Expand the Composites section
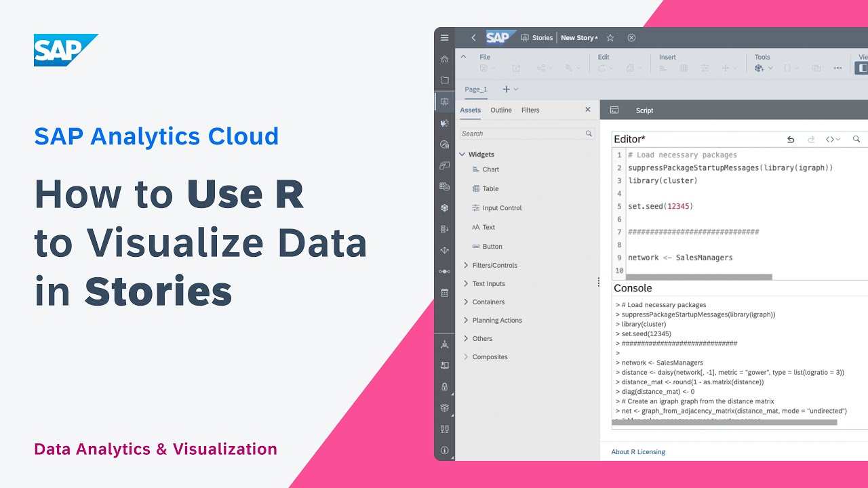Image resolution: width=868 pixels, height=488 pixels. pyautogui.click(x=466, y=357)
